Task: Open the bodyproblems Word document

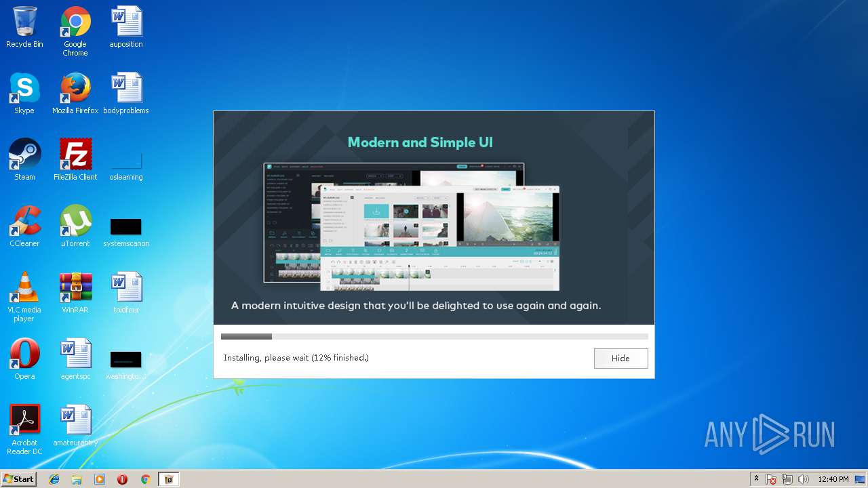Action: [126, 94]
